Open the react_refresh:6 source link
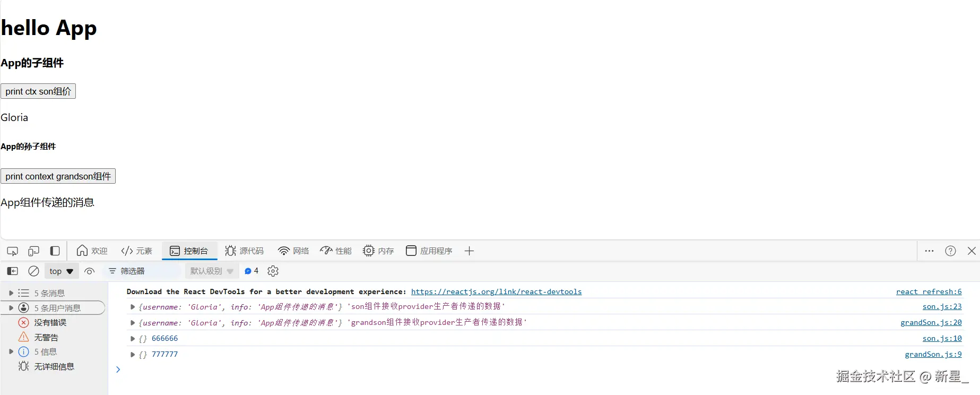 [x=929, y=291]
